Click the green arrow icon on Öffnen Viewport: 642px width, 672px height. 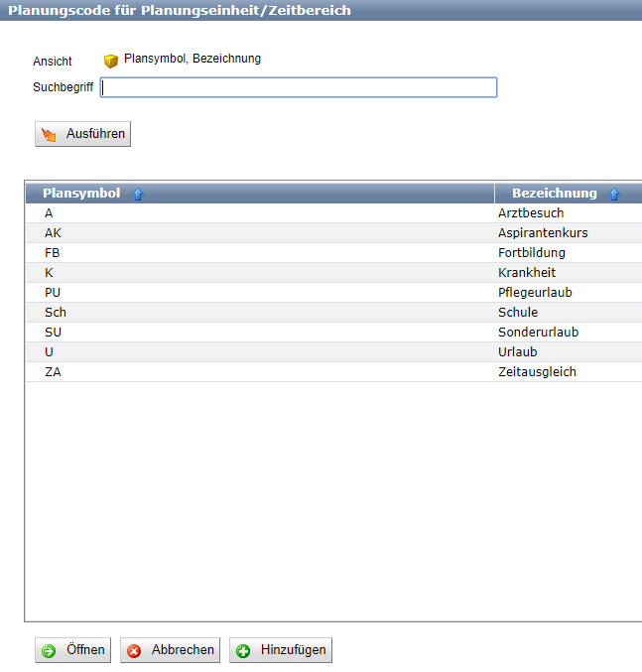49,651
